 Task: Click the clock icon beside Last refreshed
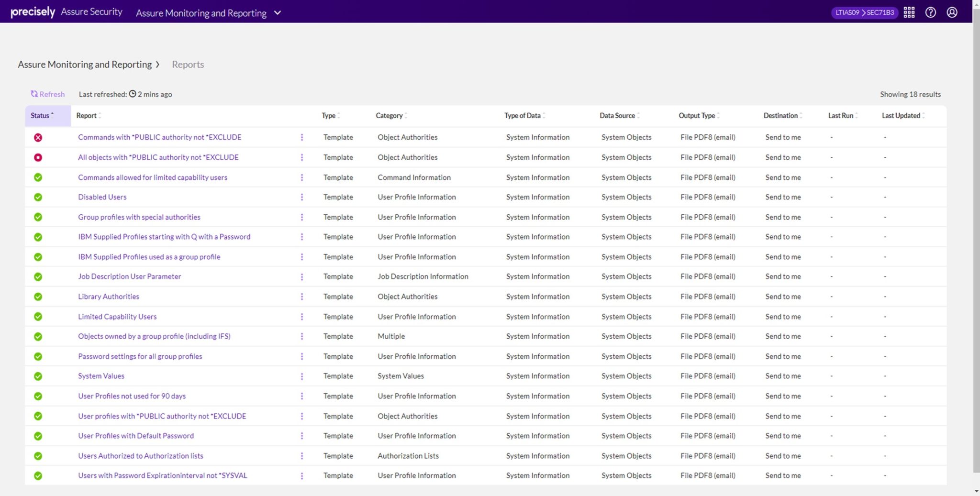tap(133, 94)
